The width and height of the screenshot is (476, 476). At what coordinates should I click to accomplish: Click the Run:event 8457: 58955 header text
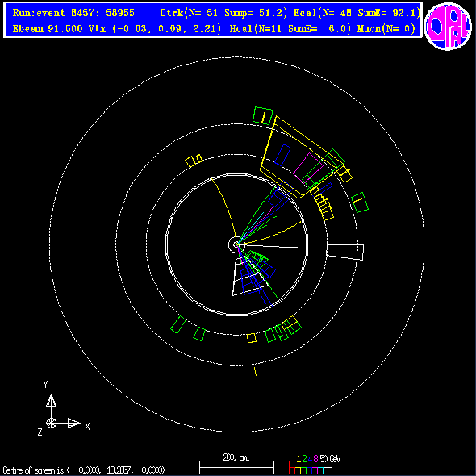[73, 13]
